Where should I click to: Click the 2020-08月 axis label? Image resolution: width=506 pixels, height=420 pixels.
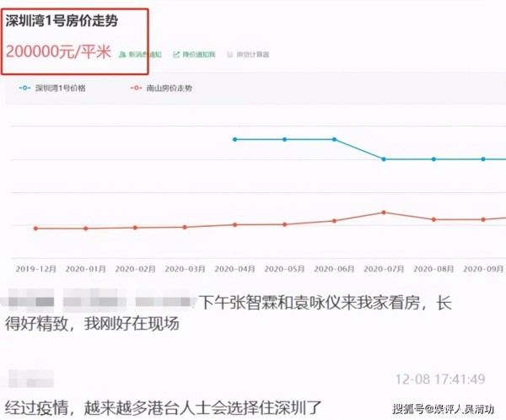(x=433, y=269)
